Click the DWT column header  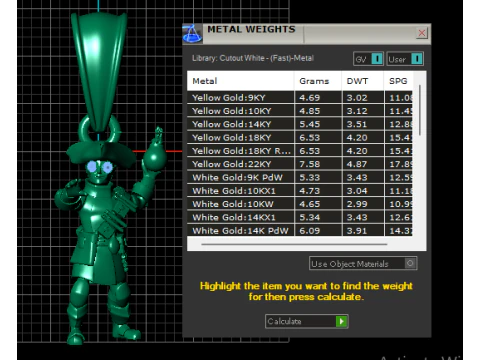click(363, 81)
